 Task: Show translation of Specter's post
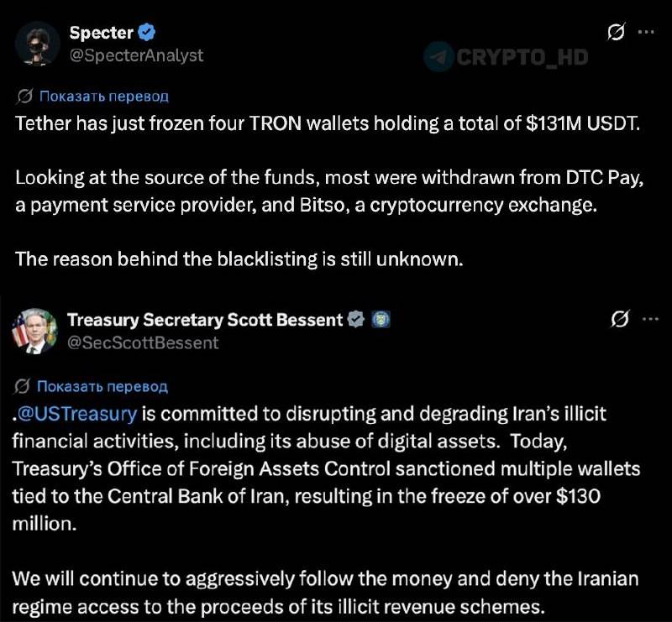103,96
